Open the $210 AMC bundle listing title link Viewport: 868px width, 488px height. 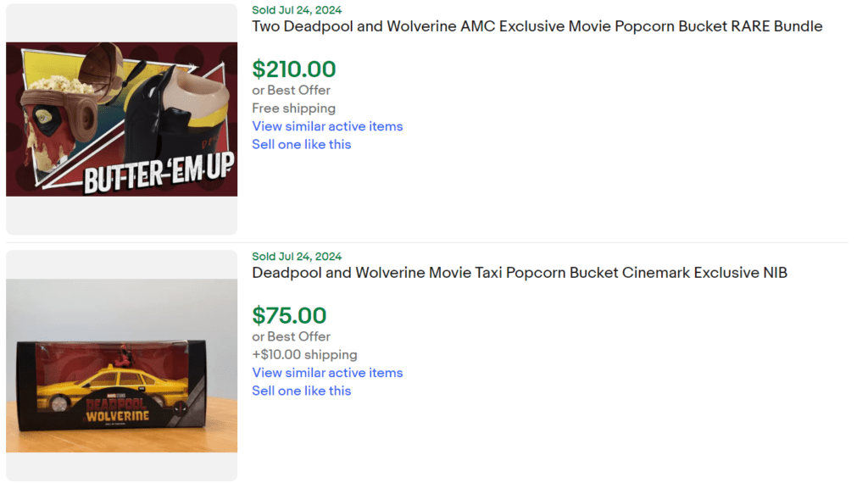point(536,26)
